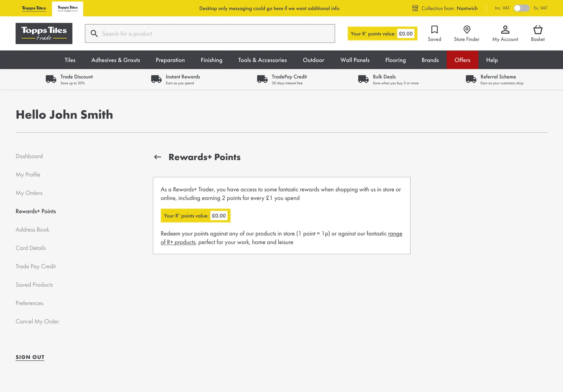Open the My Account person icon
Screen dimensions: 563x392
505,30
